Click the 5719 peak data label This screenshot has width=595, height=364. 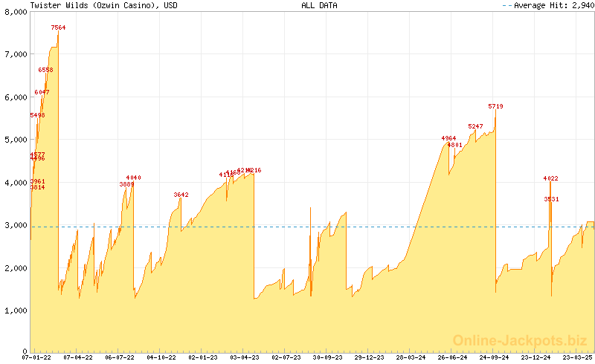click(495, 106)
